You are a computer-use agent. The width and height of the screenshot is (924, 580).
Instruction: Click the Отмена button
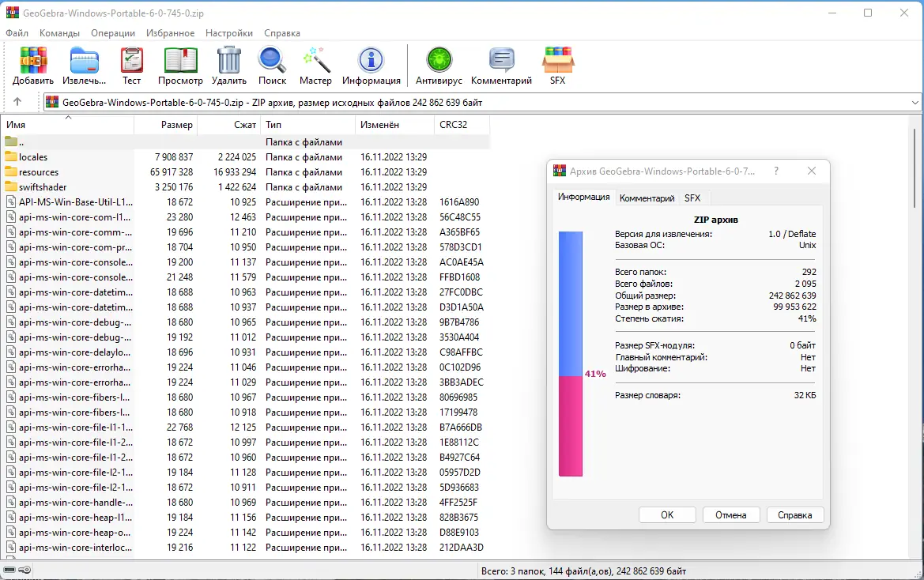click(730, 514)
